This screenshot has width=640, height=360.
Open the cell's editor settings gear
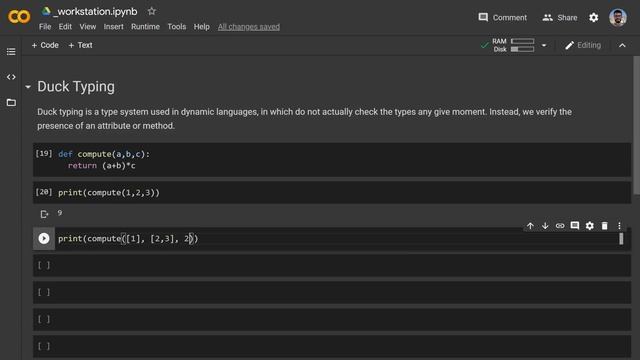pyautogui.click(x=590, y=226)
